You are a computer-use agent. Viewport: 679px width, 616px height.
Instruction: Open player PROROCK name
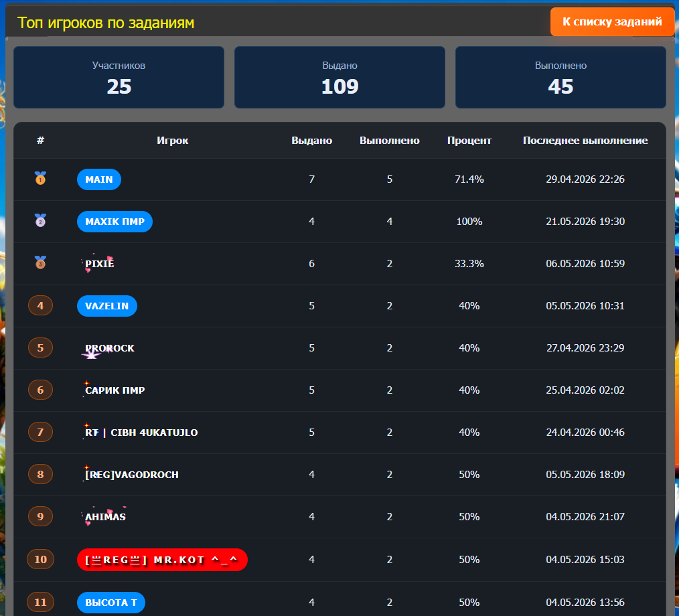pos(110,348)
